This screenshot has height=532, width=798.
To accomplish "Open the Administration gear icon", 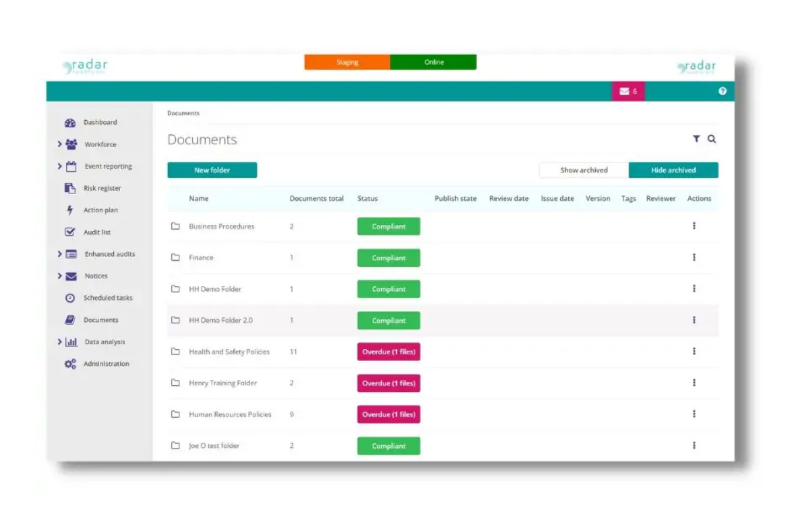I will 70,363.
